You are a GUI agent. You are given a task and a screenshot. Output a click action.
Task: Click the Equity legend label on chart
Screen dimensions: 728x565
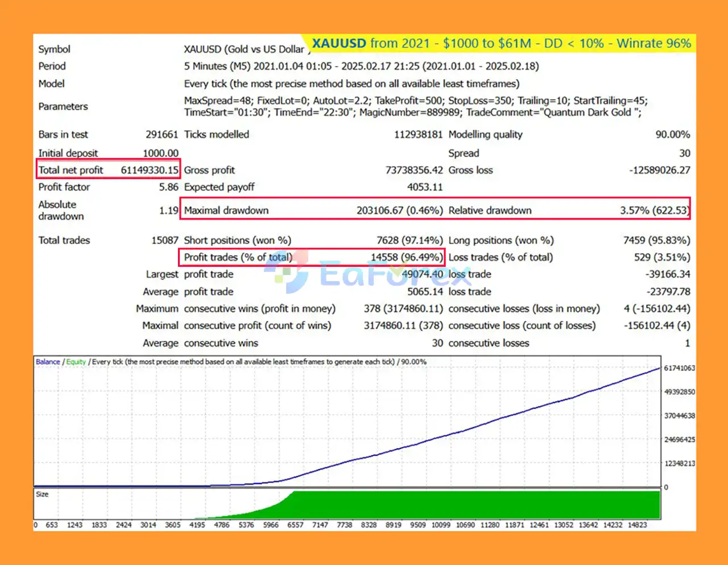coord(76,362)
